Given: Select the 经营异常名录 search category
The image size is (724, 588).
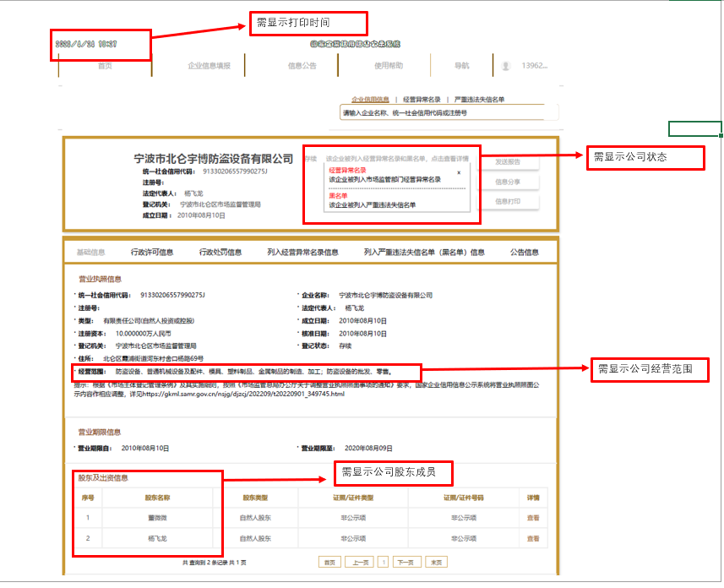Looking at the screenshot, I should pos(422,100).
